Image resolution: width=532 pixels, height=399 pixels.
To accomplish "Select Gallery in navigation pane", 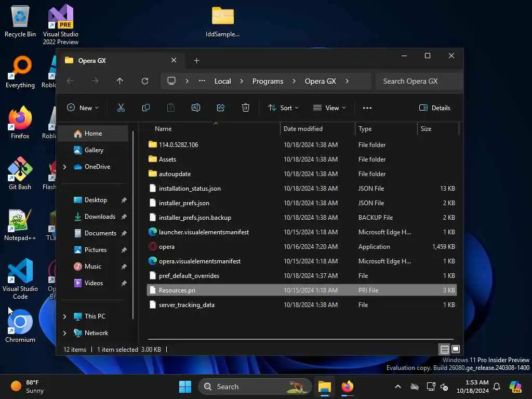I will [x=93, y=150].
